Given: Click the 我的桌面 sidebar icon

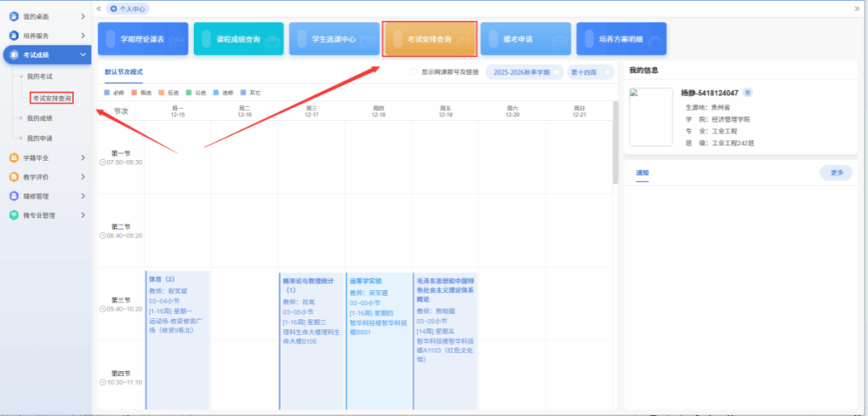Looking at the screenshot, I should [13, 17].
